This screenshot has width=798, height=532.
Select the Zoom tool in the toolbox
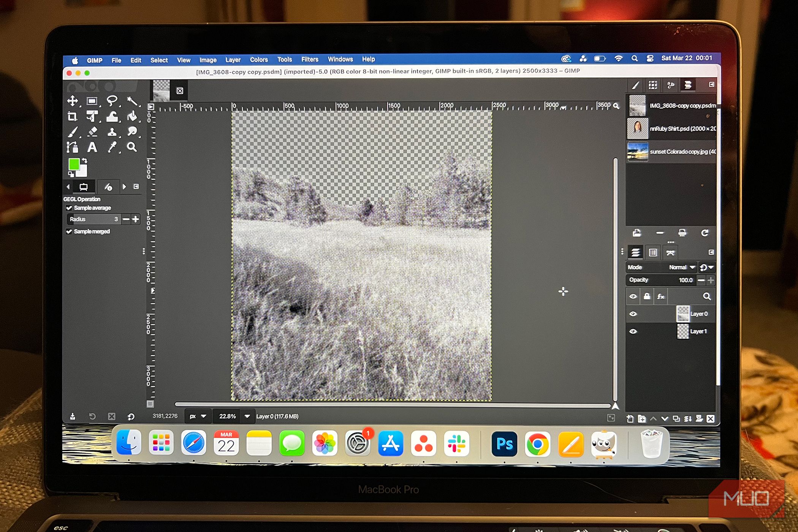point(132,148)
